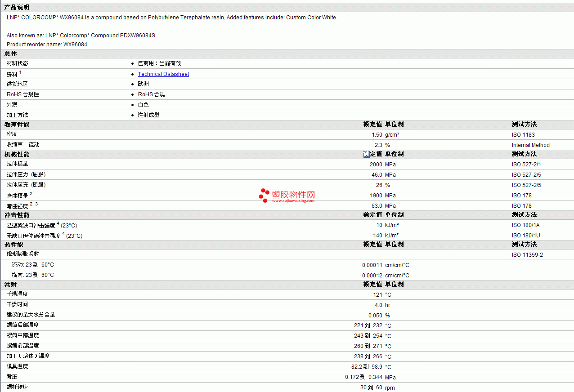Viewport: 574px width, 392px height.
Task: Select the ISO 1183 test method
Action: click(x=523, y=135)
